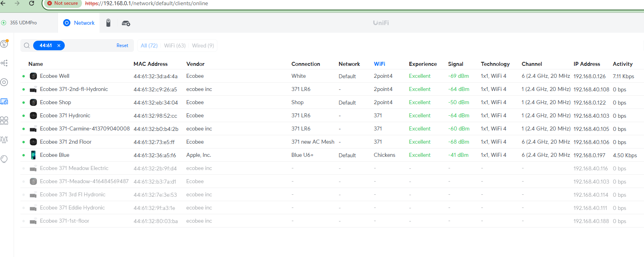
Task: Sort by the Name column header
Action: click(36, 64)
